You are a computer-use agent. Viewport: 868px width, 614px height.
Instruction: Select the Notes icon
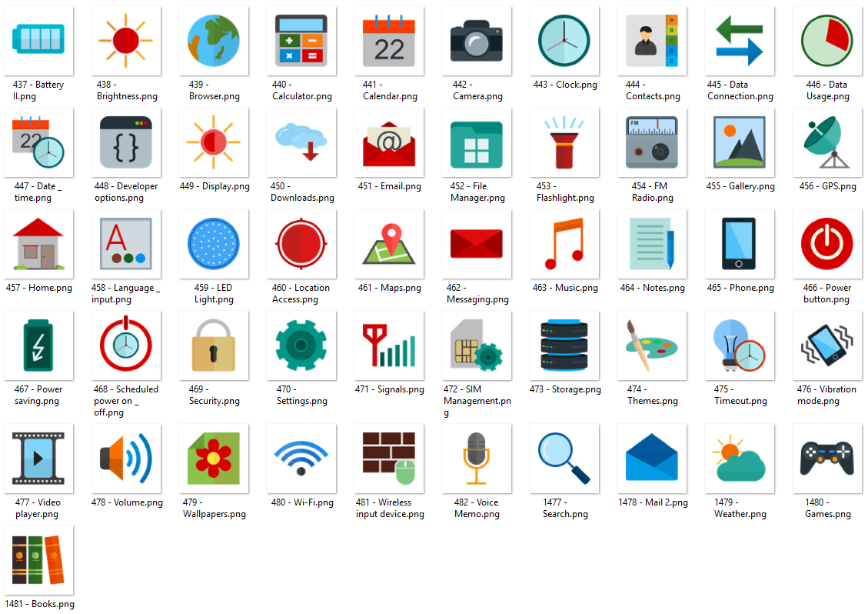click(651, 244)
